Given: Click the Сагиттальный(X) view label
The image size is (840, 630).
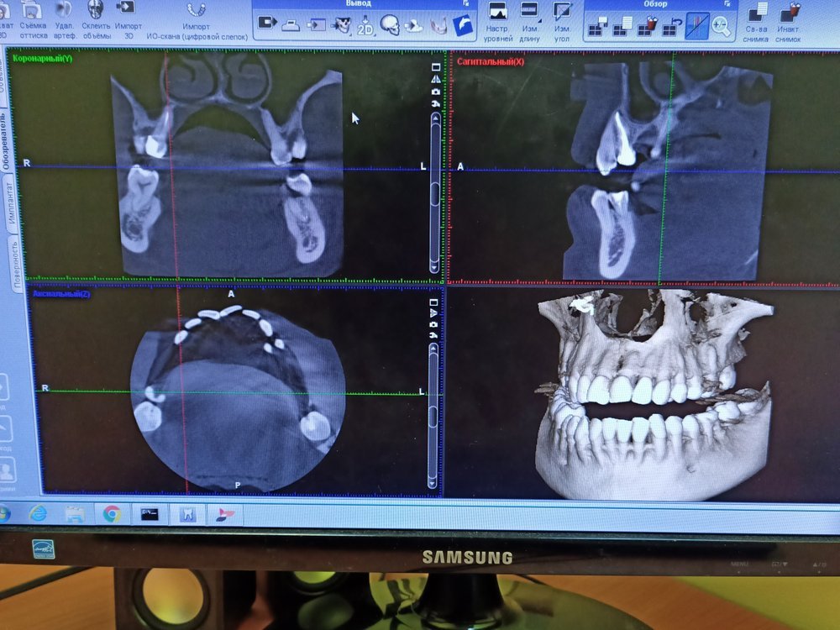Looking at the screenshot, I should [x=491, y=61].
